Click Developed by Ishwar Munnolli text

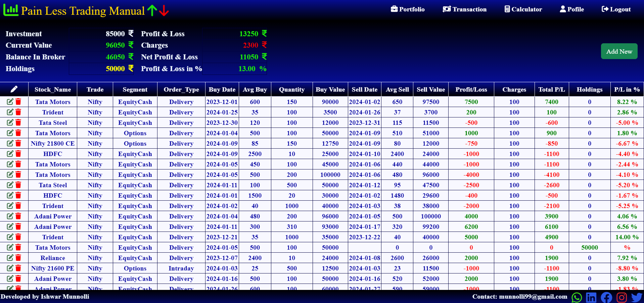pos(45,296)
